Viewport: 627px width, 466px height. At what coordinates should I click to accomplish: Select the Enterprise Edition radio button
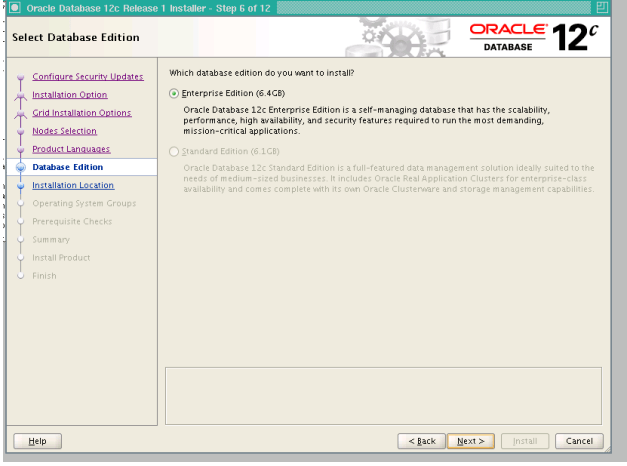pyautogui.click(x=174, y=94)
